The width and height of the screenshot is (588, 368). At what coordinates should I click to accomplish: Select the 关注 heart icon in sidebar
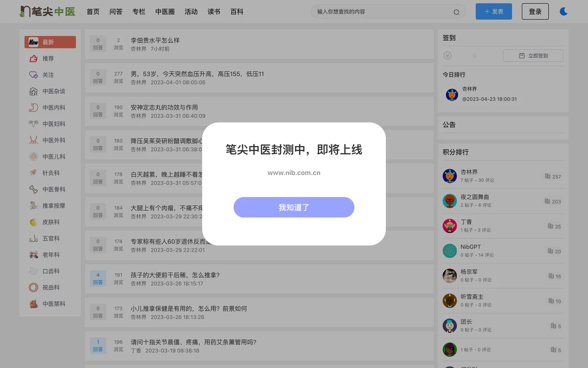coord(33,75)
